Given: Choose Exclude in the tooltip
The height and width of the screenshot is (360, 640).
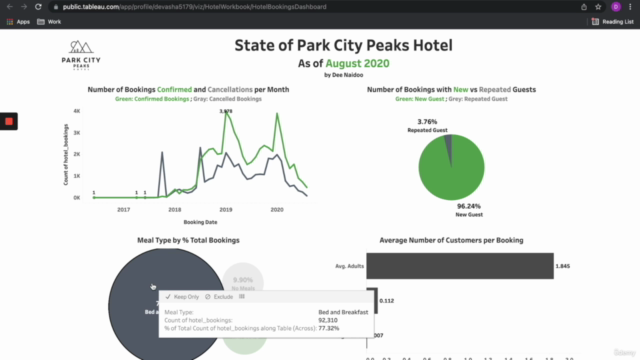Looking at the screenshot, I should click(x=219, y=297).
